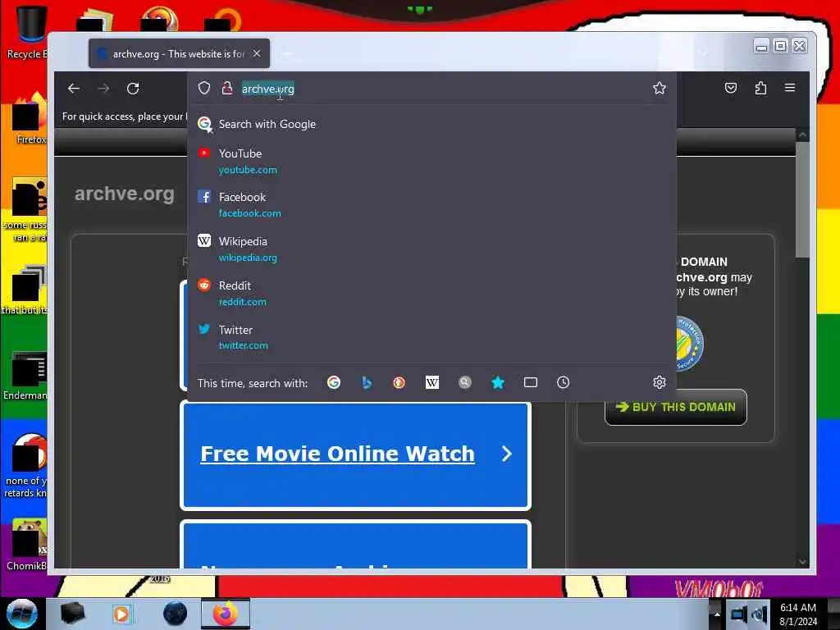Click the scrollbar down arrow
This screenshot has height=630, width=840.
coord(802,561)
